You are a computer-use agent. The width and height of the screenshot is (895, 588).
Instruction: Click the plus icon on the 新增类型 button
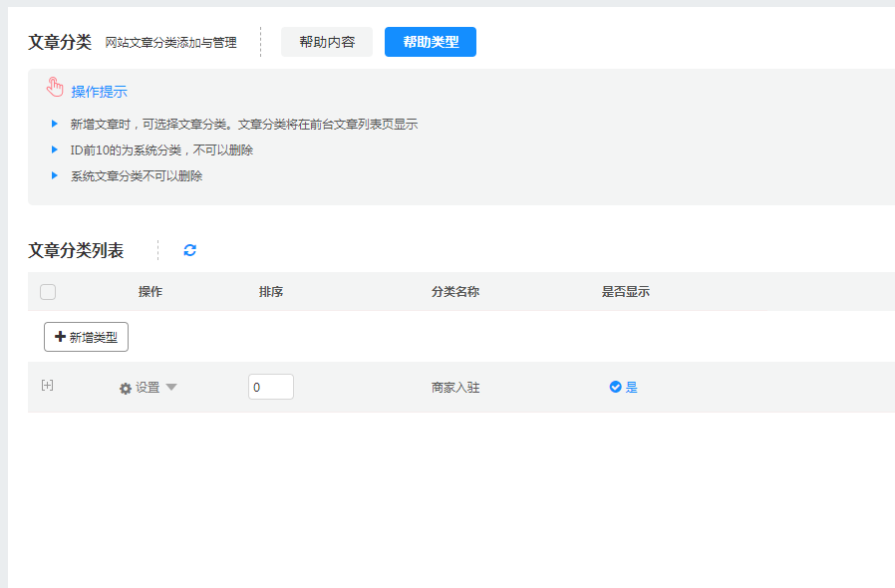[60, 337]
